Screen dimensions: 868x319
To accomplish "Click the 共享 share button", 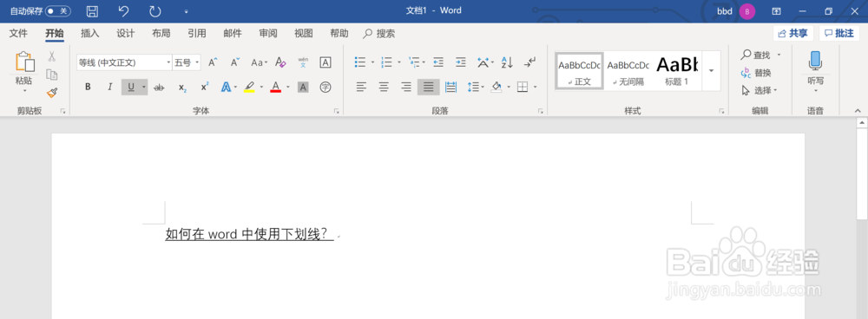I will tap(792, 33).
